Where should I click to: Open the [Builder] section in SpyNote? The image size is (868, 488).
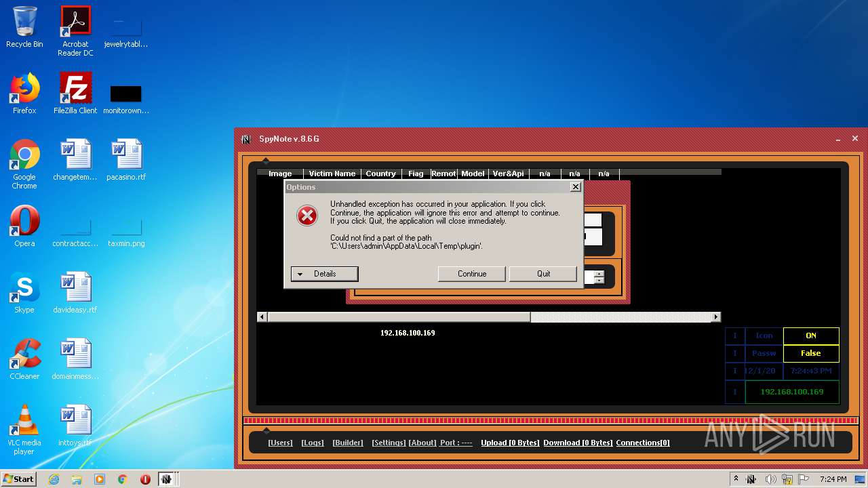coord(348,443)
